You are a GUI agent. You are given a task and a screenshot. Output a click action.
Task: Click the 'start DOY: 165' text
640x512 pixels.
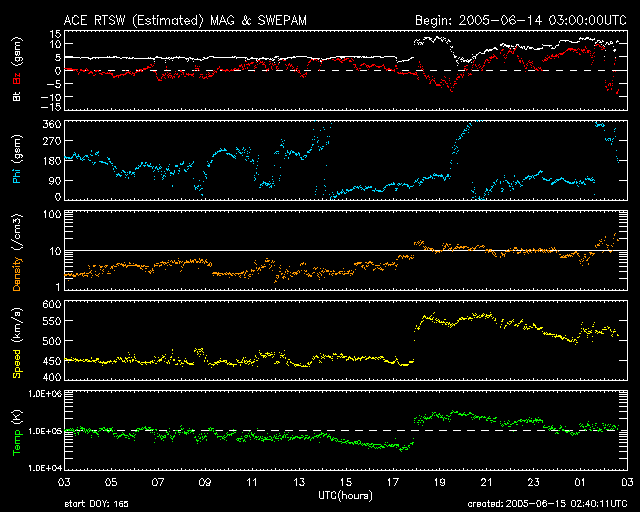coord(96,504)
